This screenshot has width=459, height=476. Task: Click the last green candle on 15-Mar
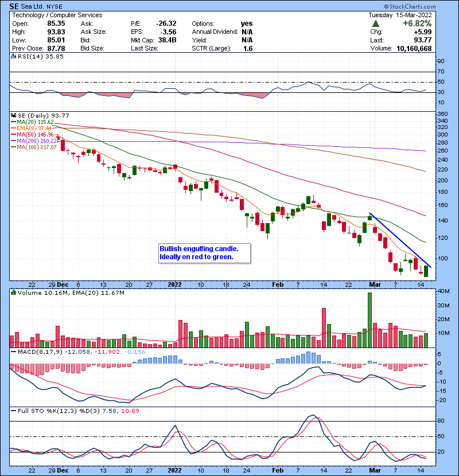point(426,271)
